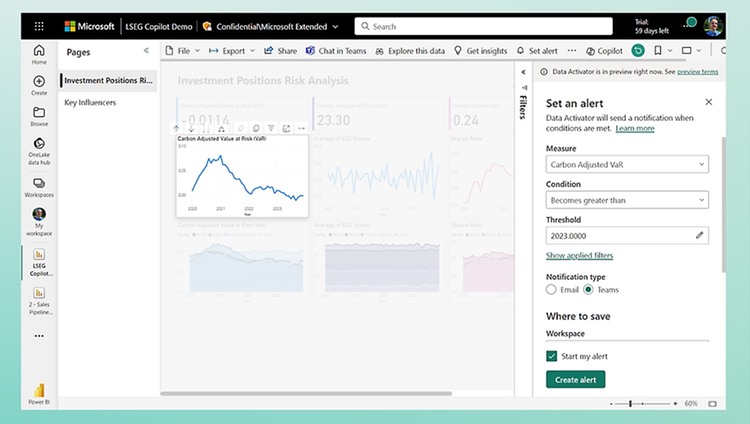Open the View dropdown arrow
The width and height of the screenshot is (750, 424).
point(699,50)
